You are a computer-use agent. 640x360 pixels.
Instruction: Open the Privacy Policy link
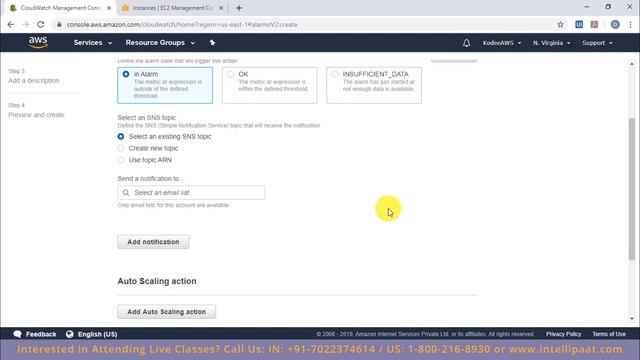[563, 334]
